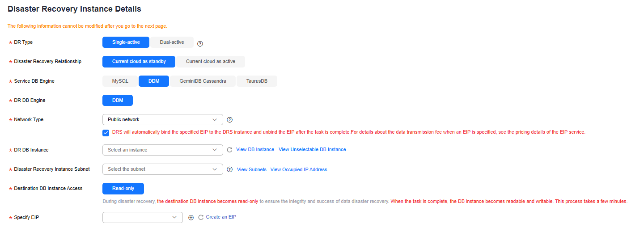Expand the Specify EIP dropdown
The width and height of the screenshot is (644, 232).
click(143, 217)
